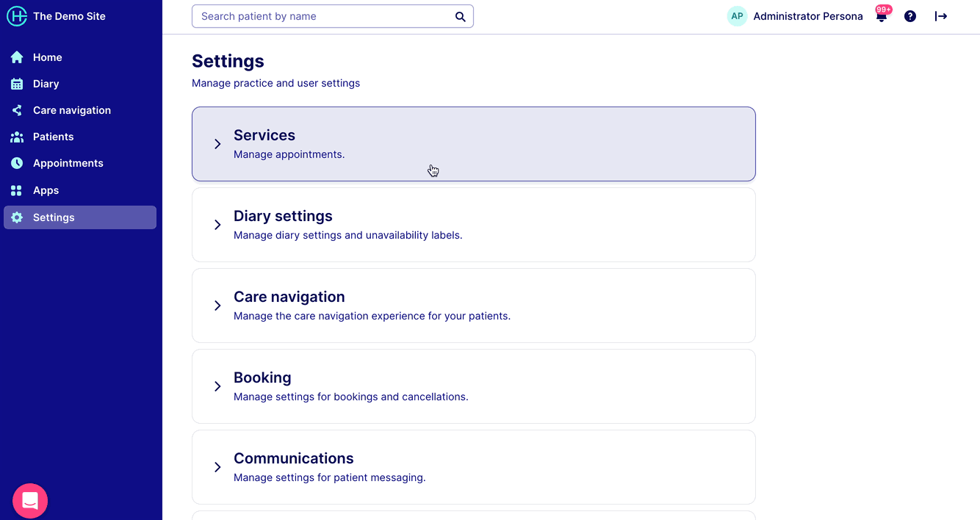The image size is (980, 520).
Task: Focus the Search patient by name field
Action: tap(322, 16)
